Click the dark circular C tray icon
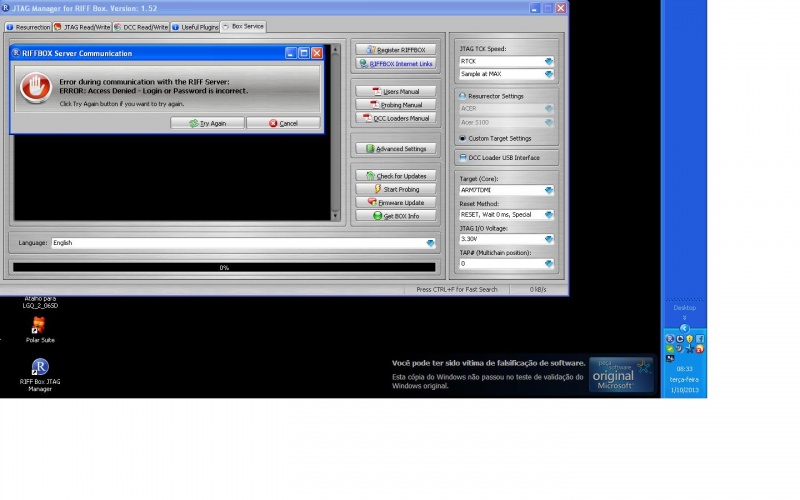The height and width of the screenshot is (500, 800). 680,339
